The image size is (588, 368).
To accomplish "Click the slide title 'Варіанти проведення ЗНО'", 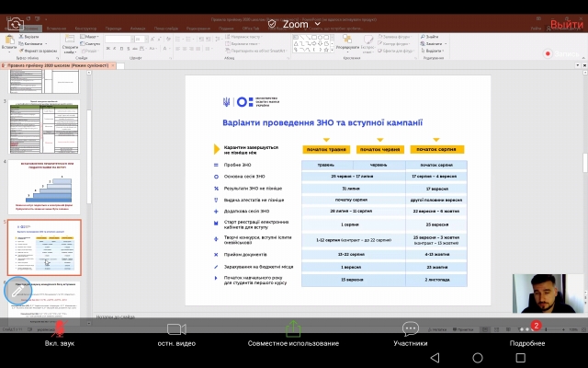I will (x=322, y=122).
